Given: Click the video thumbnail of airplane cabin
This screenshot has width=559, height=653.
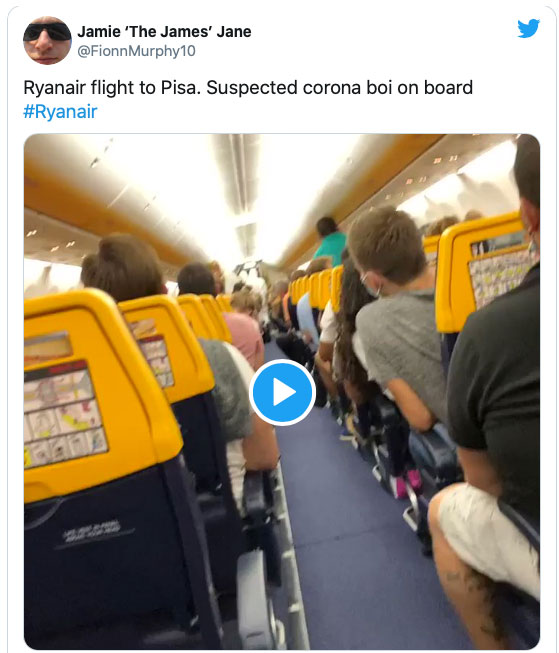Looking at the screenshot, I should coord(282,391).
